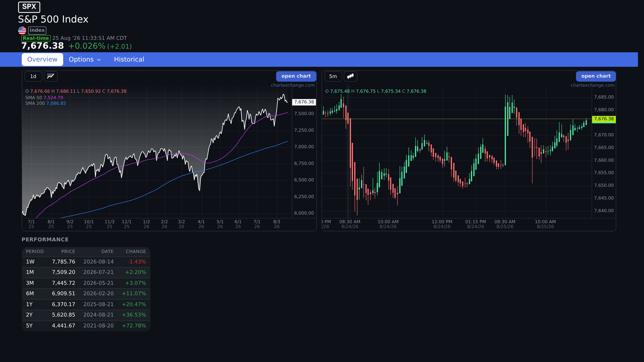Switch to the Overview tab
The image size is (644, 362).
tap(42, 60)
